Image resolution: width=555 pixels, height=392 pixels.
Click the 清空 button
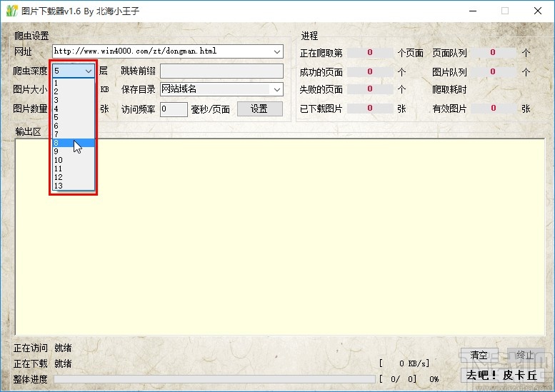click(479, 355)
